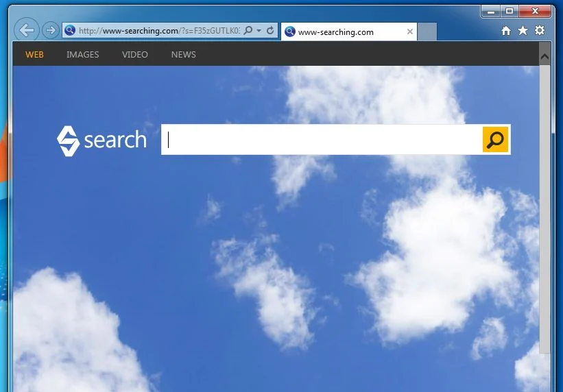Click the yellow magnifier search button
Screen dimensions: 563x392
pyautogui.click(x=496, y=139)
